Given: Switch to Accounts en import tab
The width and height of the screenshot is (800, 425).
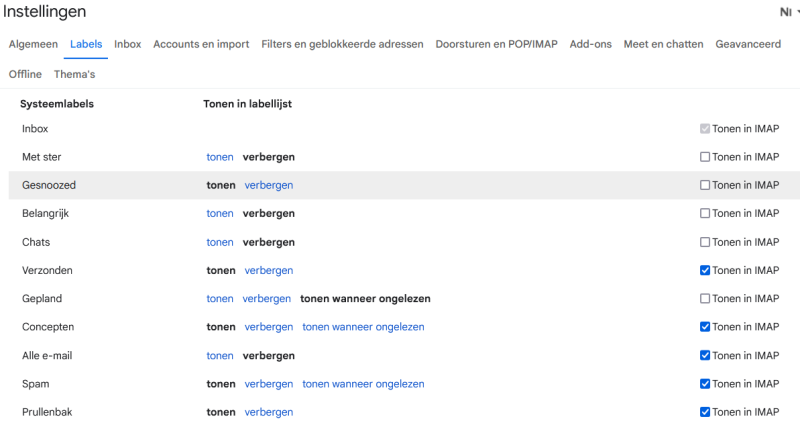Looking at the screenshot, I should [200, 44].
